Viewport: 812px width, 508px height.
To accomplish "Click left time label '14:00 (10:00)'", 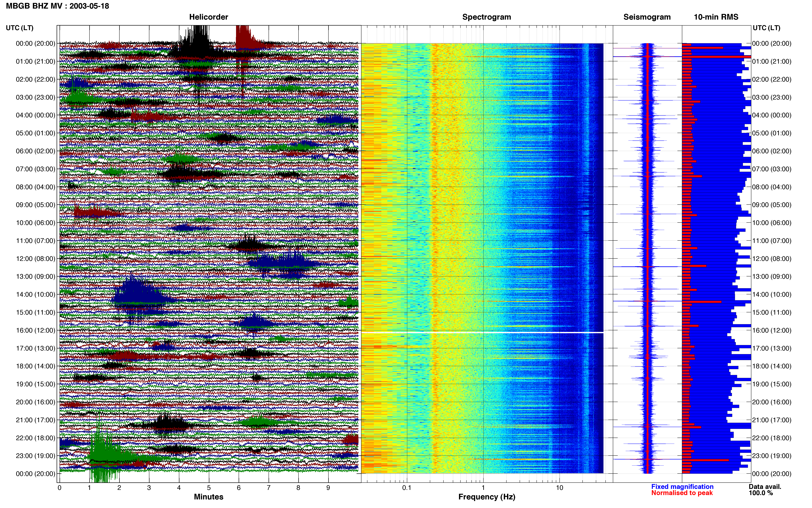I will point(36,294).
